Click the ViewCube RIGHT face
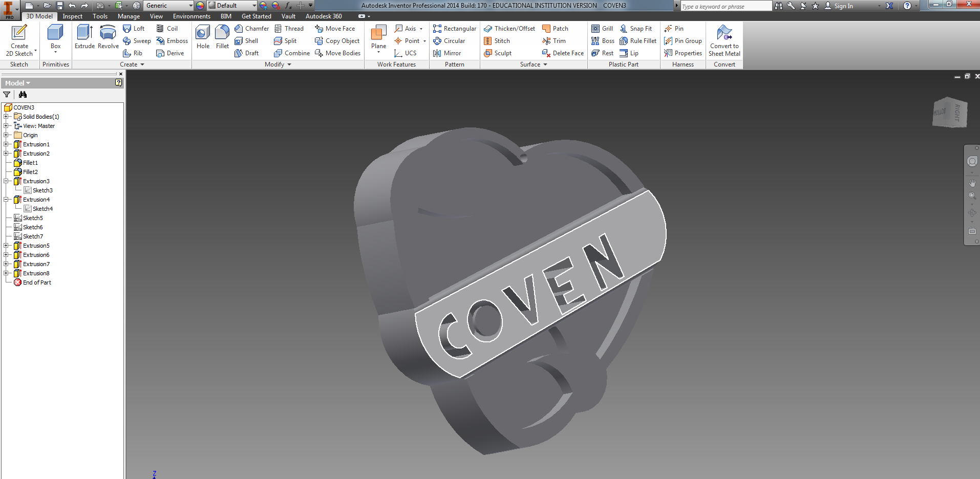980x479 pixels. point(957,112)
